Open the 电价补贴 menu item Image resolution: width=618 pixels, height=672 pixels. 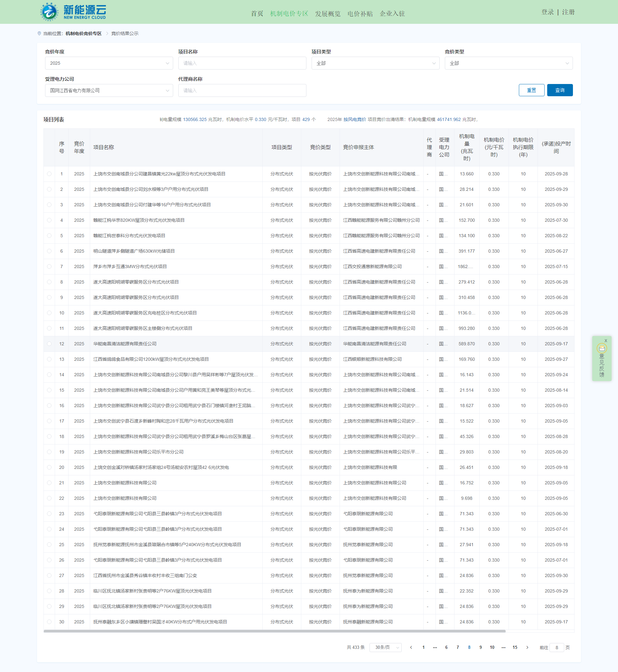click(x=360, y=14)
